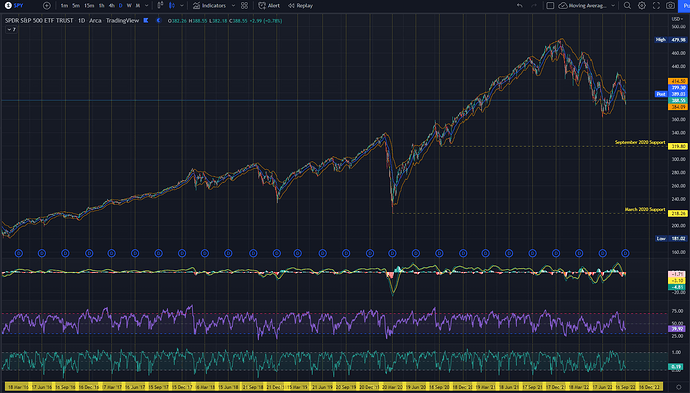
Task: Open the Moving Averag... layout name
Action: (587, 6)
